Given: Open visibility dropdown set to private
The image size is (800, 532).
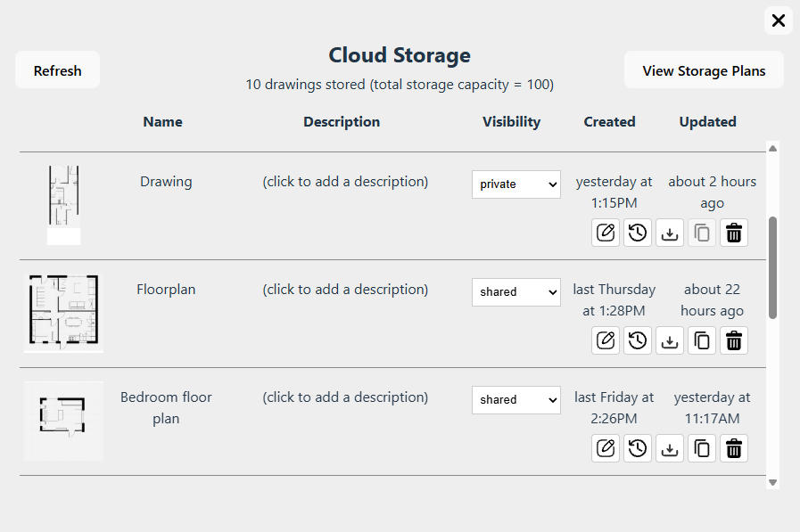Looking at the screenshot, I should tap(515, 184).
